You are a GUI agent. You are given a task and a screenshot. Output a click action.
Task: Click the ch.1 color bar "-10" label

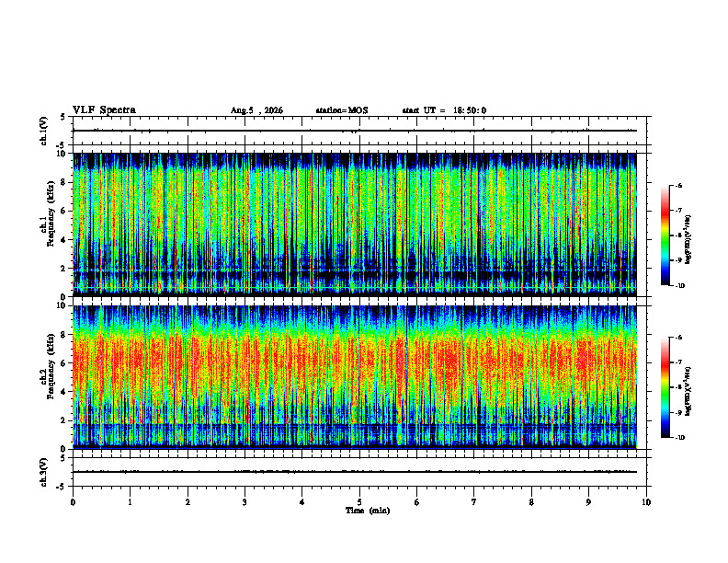click(679, 286)
